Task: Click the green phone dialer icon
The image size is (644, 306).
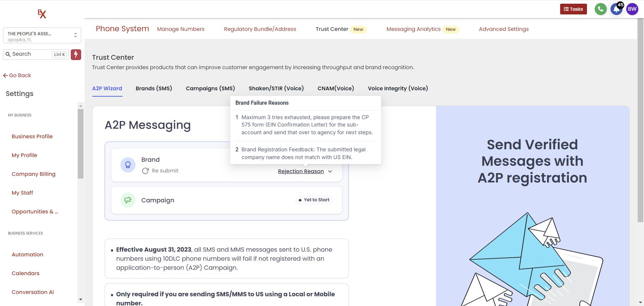Action: point(600,9)
